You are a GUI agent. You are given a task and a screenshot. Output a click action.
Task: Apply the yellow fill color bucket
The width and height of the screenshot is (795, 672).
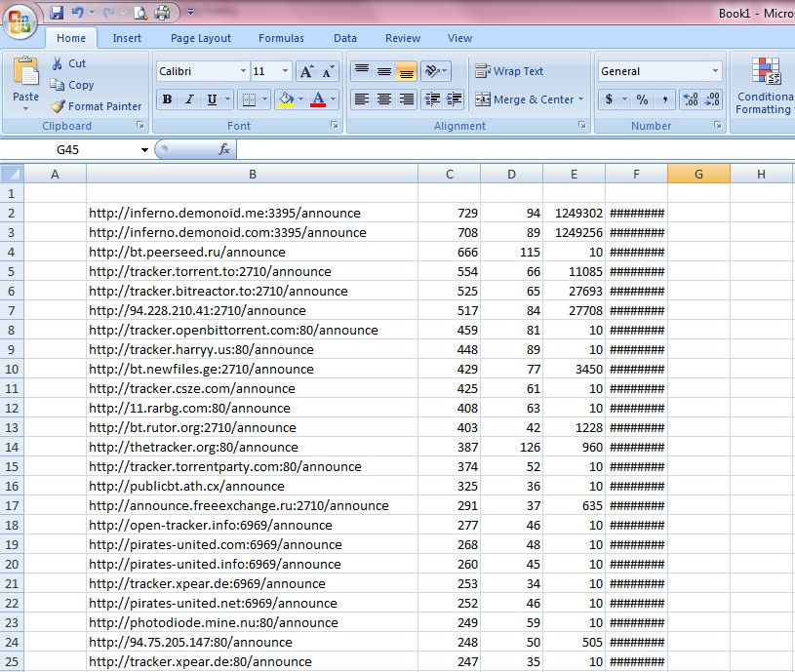pyautogui.click(x=286, y=99)
